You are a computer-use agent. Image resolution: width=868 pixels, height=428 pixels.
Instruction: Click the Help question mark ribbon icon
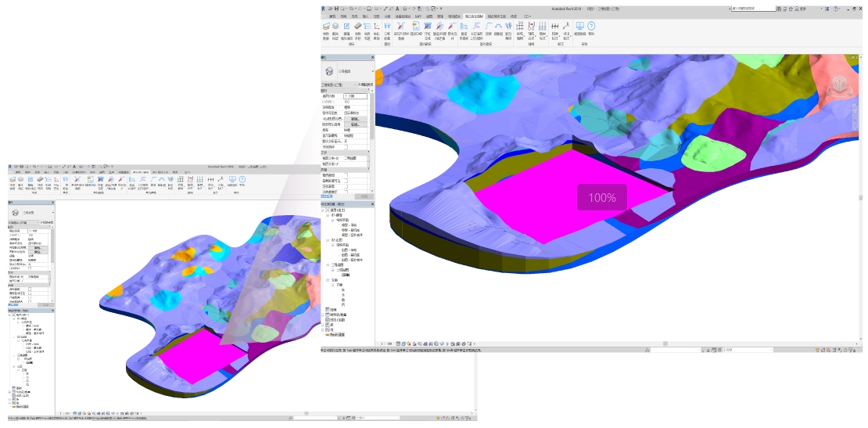pyautogui.click(x=591, y=27)
